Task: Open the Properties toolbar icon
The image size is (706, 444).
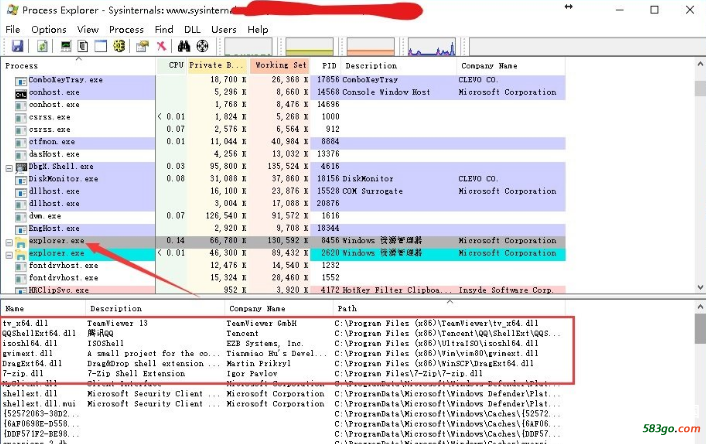Action: click(142, 46)
